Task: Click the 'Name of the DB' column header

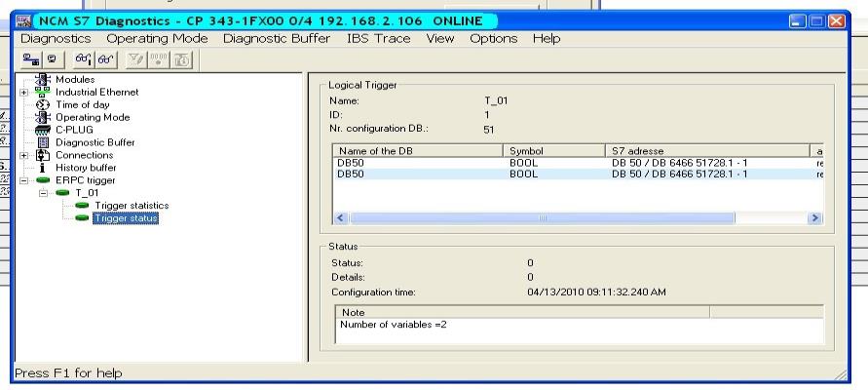Action: [x=418, y=151]
